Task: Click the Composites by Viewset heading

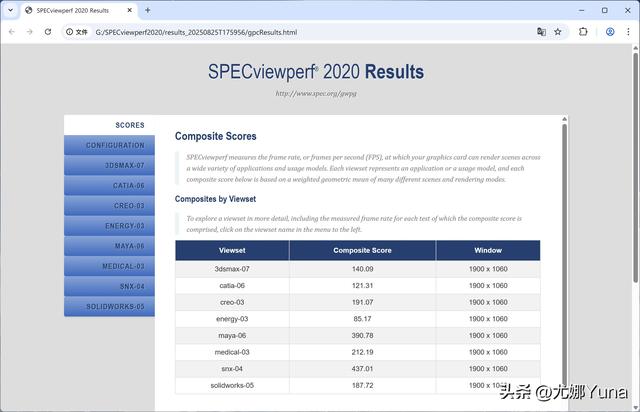Action: [215, 199]
